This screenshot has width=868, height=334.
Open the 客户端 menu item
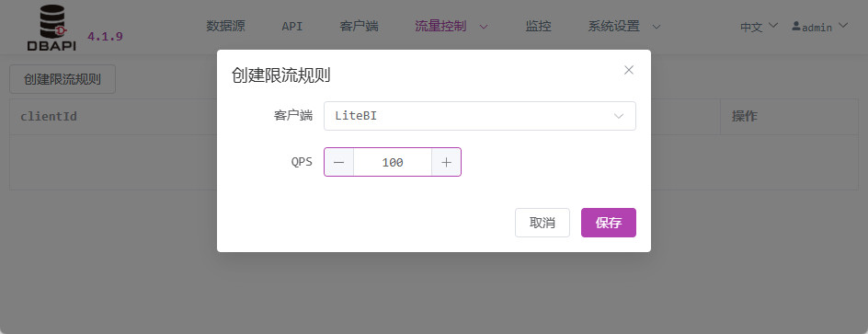tap(359, 26)
